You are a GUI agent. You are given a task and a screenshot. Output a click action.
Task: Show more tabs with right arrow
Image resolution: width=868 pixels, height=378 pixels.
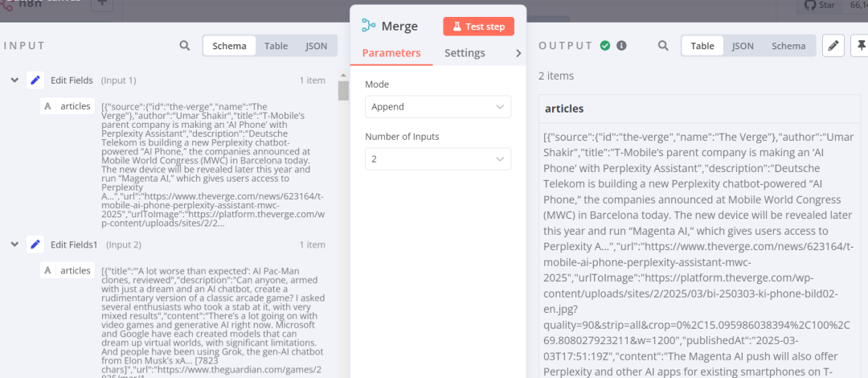(x=518, y=53)
